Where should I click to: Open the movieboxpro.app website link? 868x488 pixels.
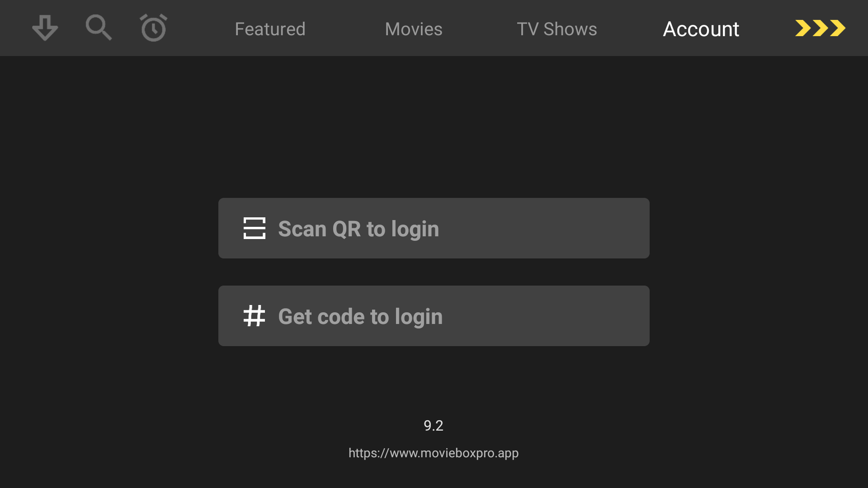(x=433, y=453)
